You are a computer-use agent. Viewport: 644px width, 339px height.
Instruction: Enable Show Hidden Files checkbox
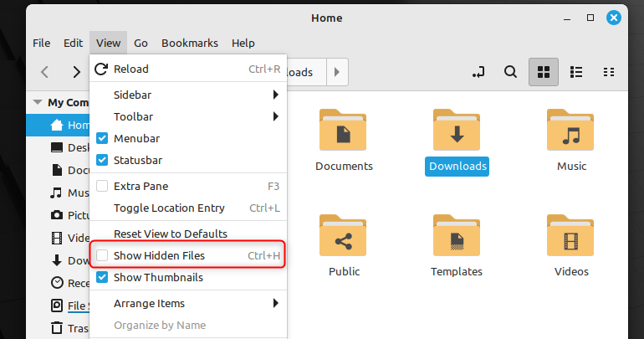(102, 255)
